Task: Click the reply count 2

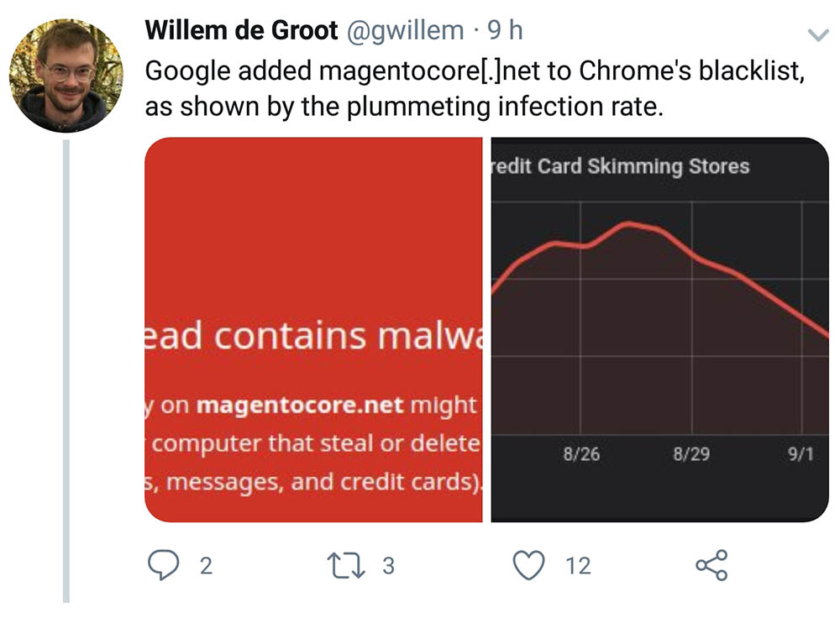Action: tap(207, 566)
